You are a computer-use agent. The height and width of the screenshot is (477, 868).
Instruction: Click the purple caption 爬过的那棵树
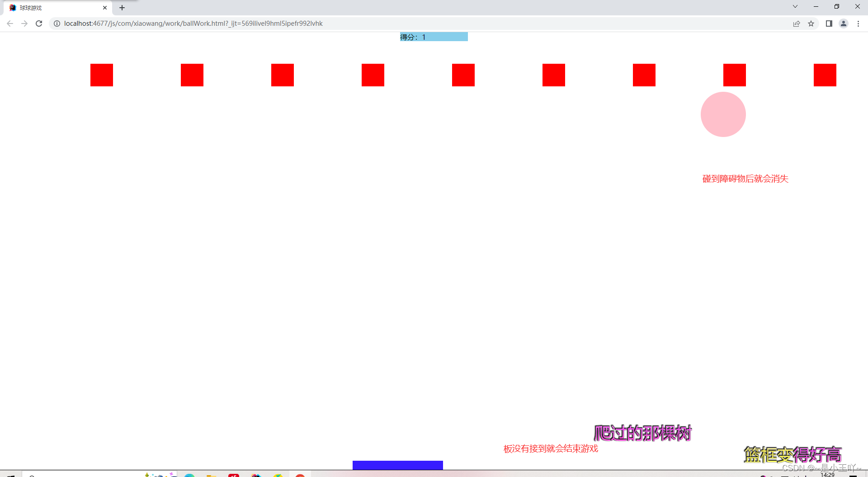[x=643, y=433]
